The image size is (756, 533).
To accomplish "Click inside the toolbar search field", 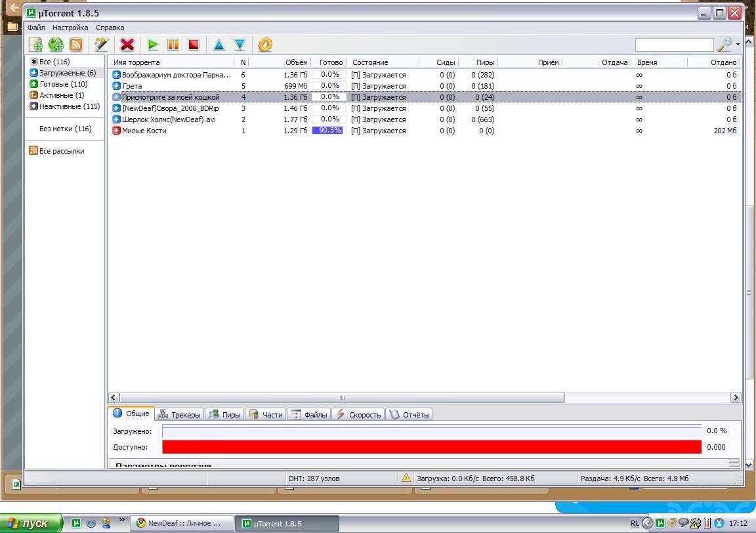I will click(x=674, y=45).
